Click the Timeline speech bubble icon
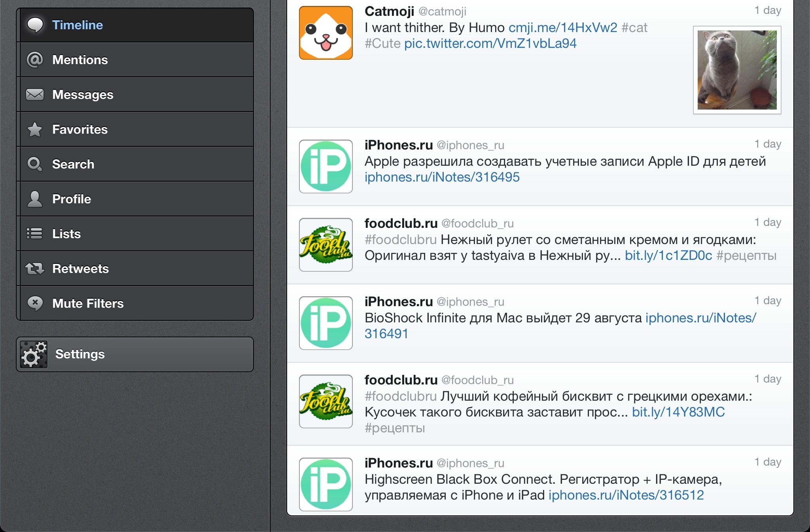Image resolution: width=810 pixels, height=532 pixels. [x=35, y=25]
